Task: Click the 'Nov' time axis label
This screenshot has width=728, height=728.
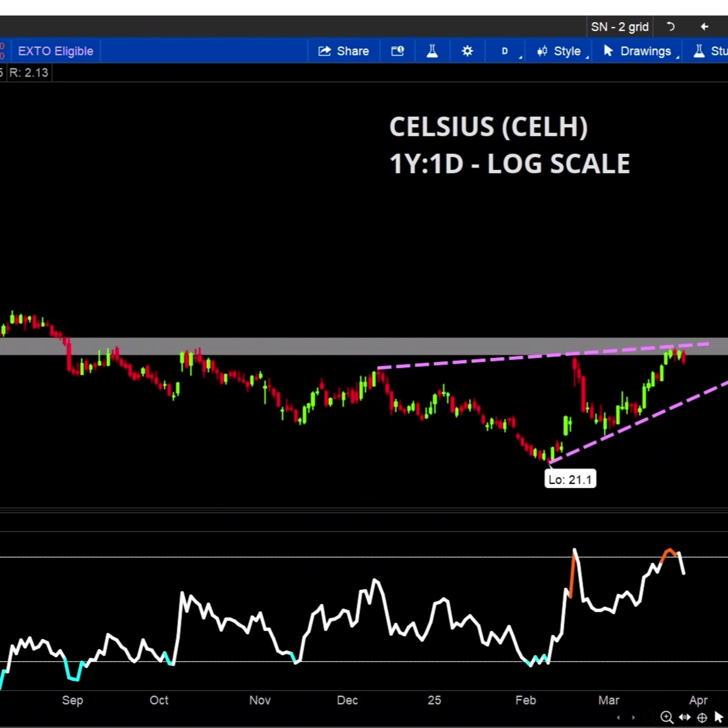Action: coord(260,700)
